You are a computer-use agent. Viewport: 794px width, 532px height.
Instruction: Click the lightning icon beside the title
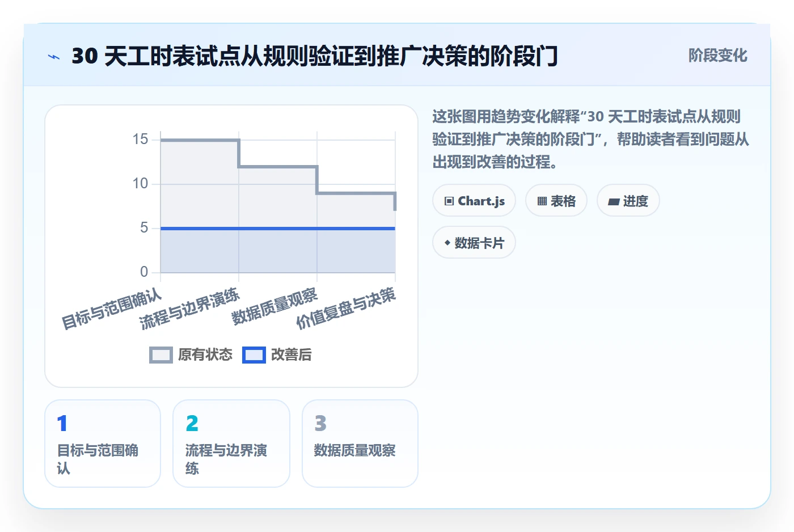pos(53,56)
